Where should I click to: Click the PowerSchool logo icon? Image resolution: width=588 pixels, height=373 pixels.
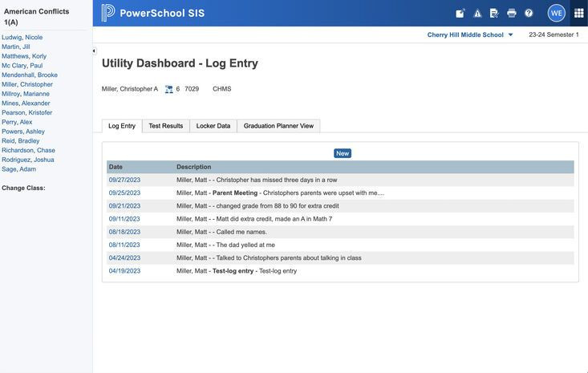pyautogui.click(x=108, y=13)
